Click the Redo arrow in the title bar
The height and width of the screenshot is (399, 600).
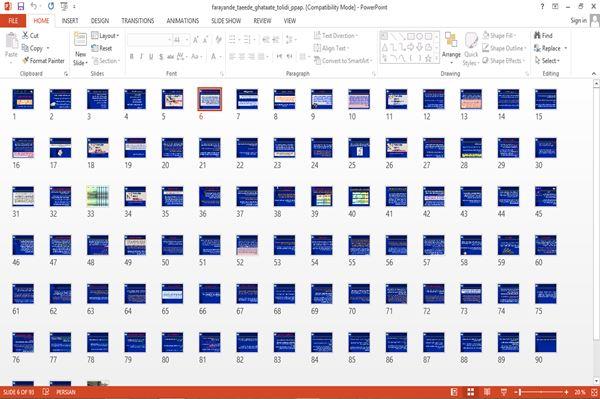click(51, 7)
